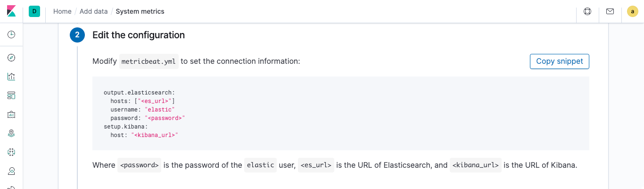Open Canvas icon in sidebar
644x189 pixels.
click(11, 114)
